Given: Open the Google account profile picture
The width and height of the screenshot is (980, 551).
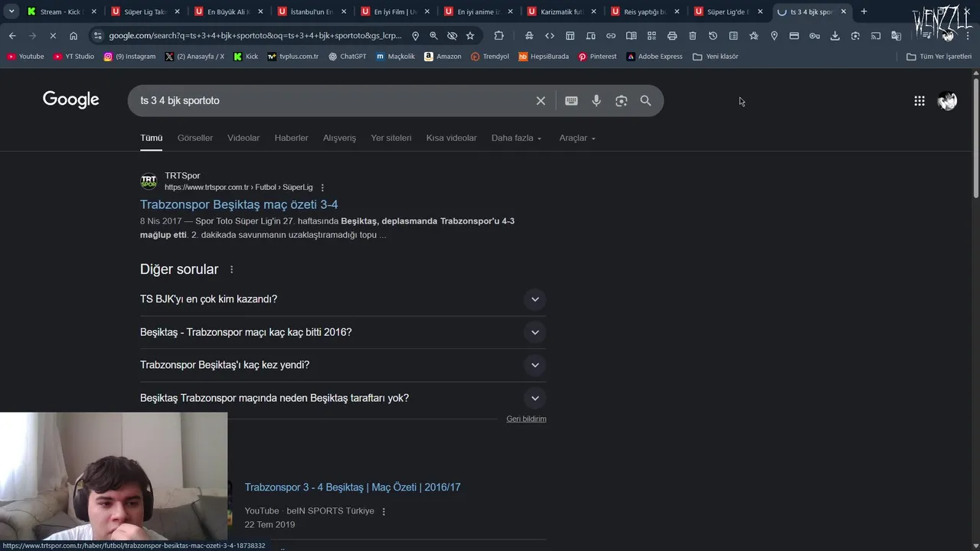Looking at the screenshot, I should click(x=947, y=101).
